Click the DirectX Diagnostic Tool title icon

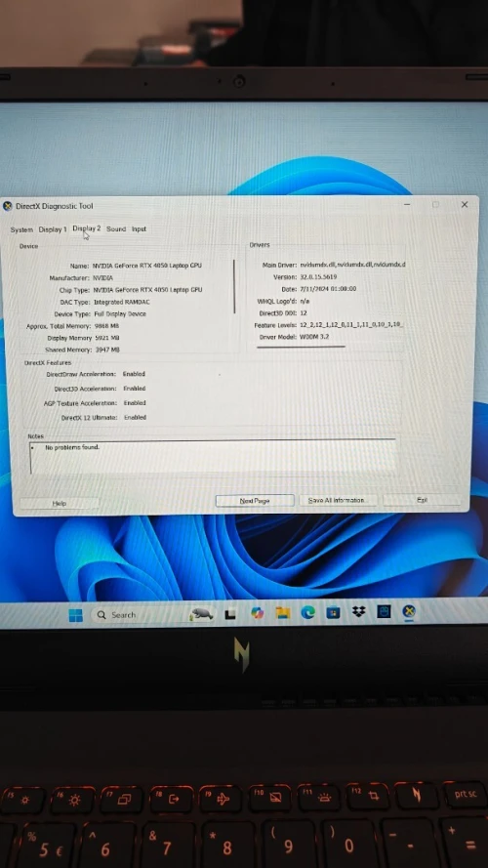pyautogui.click(x=8, y=206)
